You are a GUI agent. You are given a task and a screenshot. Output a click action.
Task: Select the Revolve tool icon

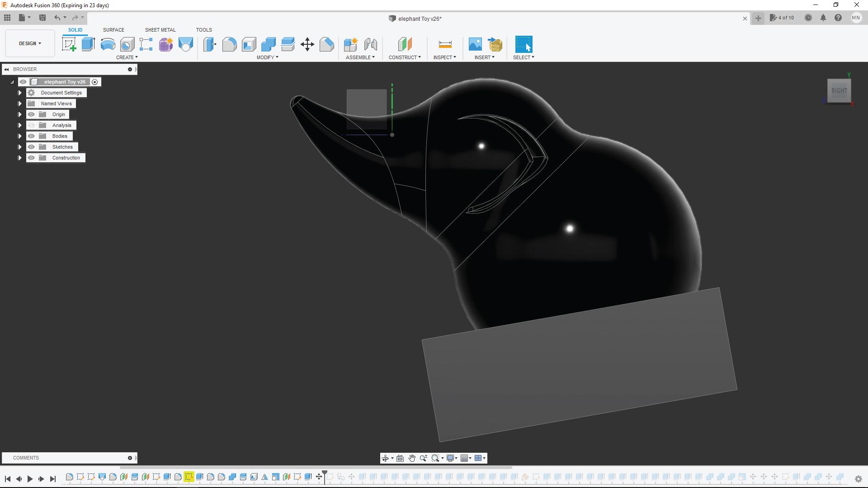(x=108, y=44)
